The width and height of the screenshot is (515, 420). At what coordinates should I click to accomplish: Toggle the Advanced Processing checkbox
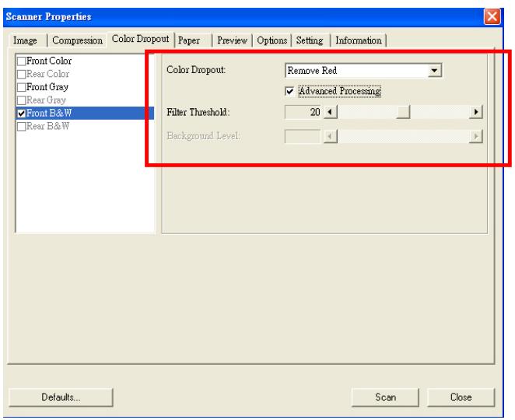click(291, 92)
